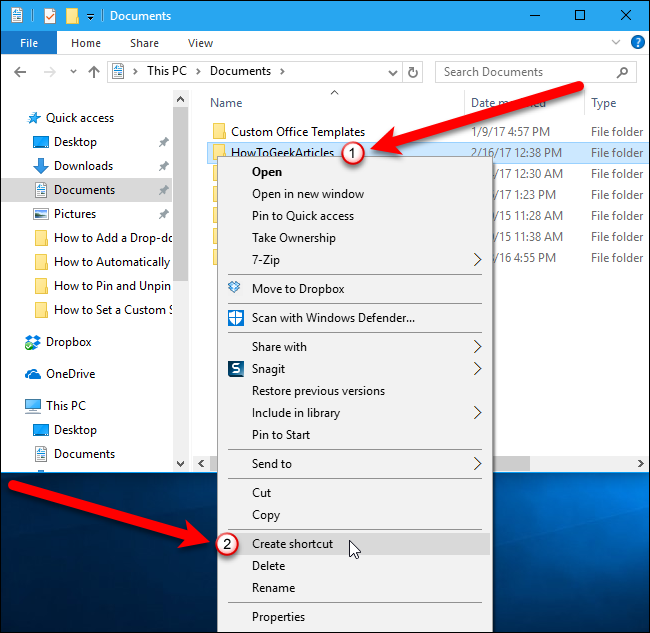Sort by the Type column header
Image resolution: width=650 pixels, height=633 pixels.
604,103
